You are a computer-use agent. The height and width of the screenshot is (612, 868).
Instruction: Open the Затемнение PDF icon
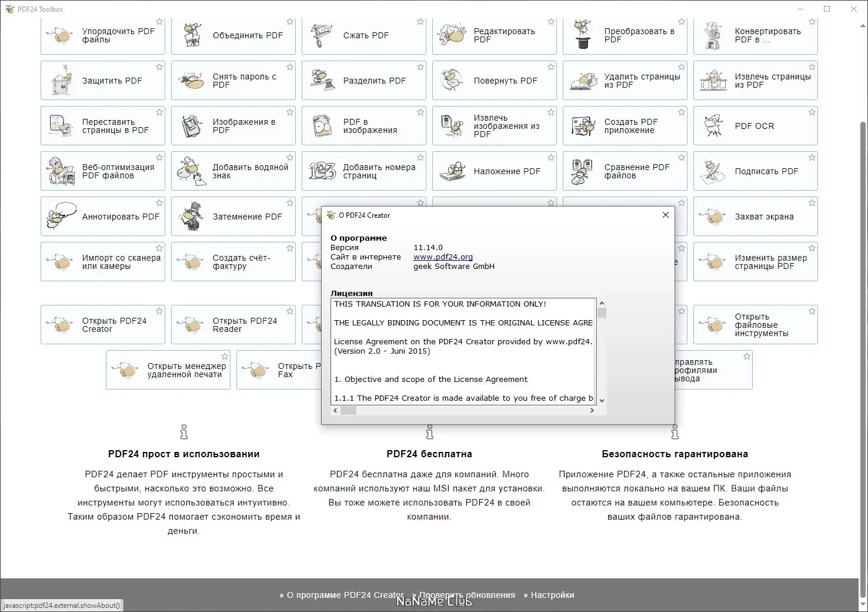click(x=192, y=217)
